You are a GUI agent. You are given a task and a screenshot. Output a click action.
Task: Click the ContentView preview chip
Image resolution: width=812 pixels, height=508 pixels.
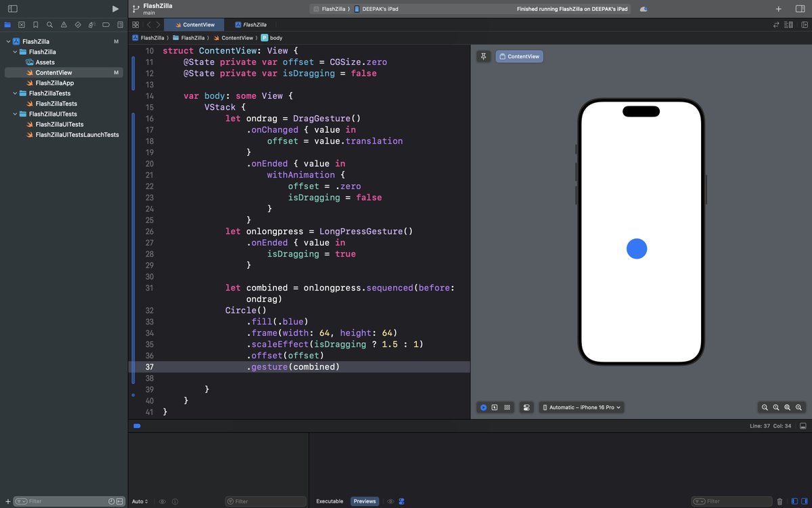click(x=519, y=57)
